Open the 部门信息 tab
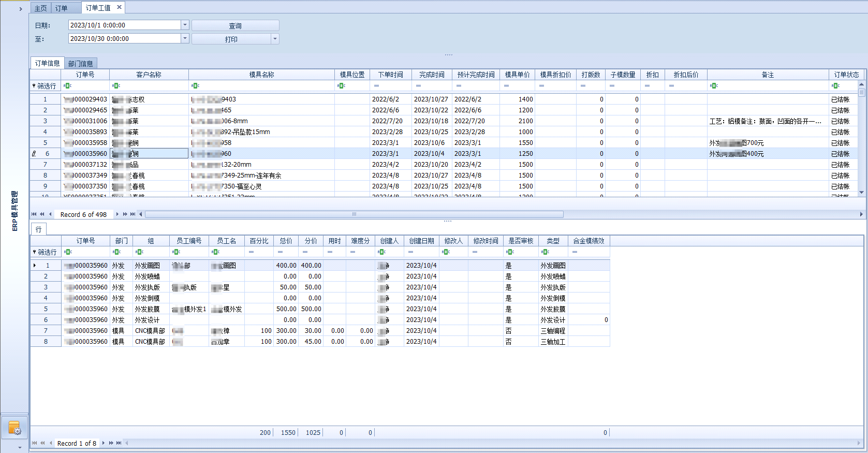 [81, 64]
